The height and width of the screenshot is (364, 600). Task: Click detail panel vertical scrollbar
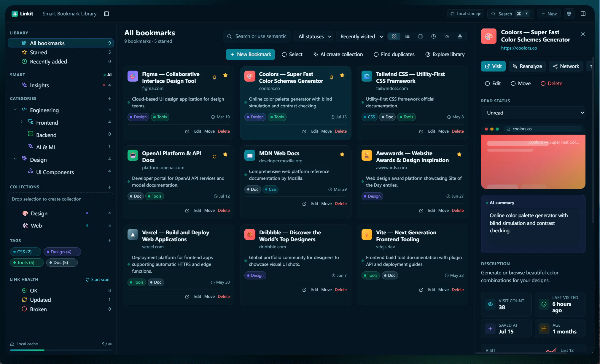[x=593, y=139]
